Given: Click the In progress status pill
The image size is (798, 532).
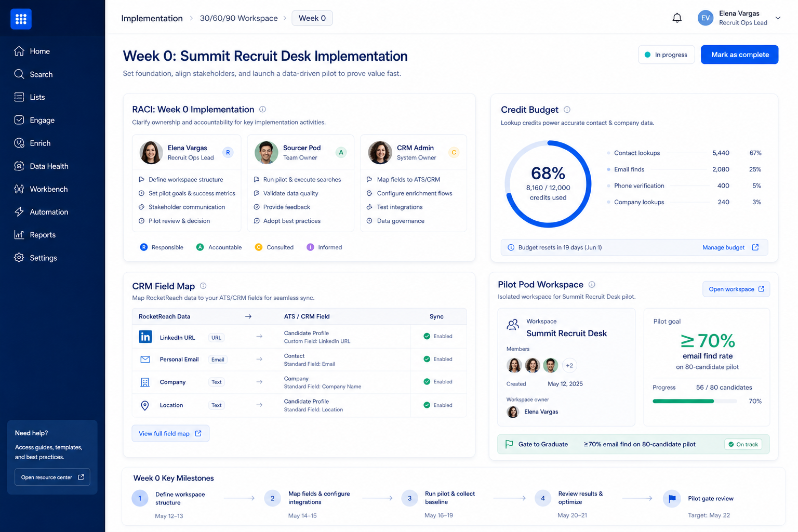Looking at the screenshot, I should 666,55.
